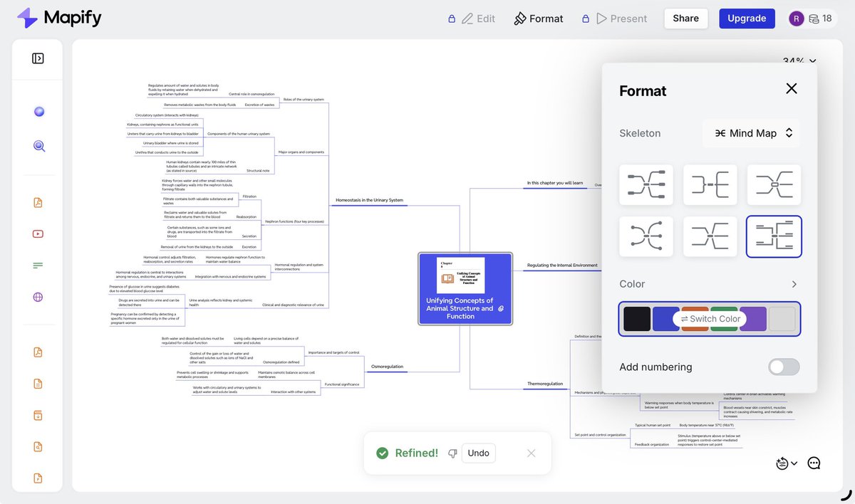This screenshot has width=855, height=504.
Task: Pick the blue color swatch
Action: click(x=664, y=319)
